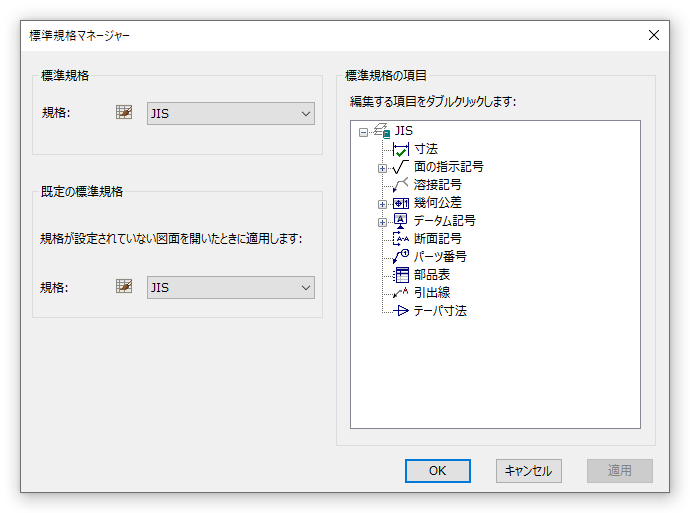
Task: Click the テーパ寸法 taper symbol icon
Action: [400, 311]
